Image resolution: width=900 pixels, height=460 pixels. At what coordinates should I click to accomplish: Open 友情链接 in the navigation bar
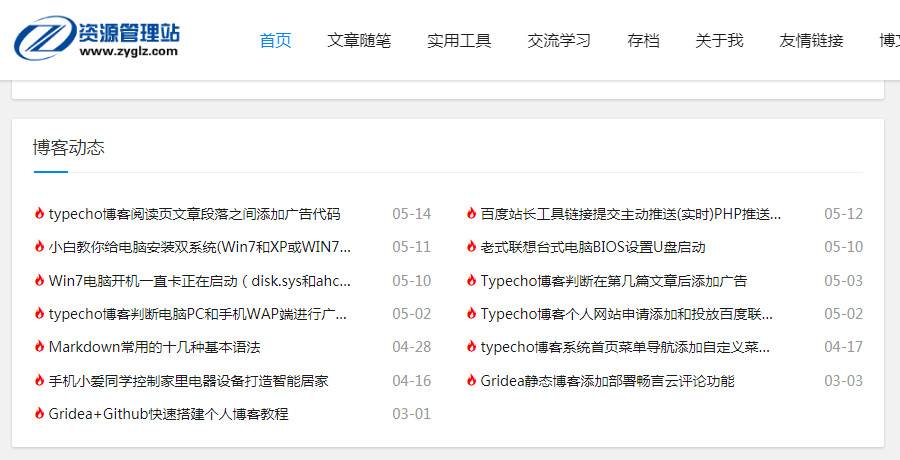pyautogui.click(x=811, y=41)
